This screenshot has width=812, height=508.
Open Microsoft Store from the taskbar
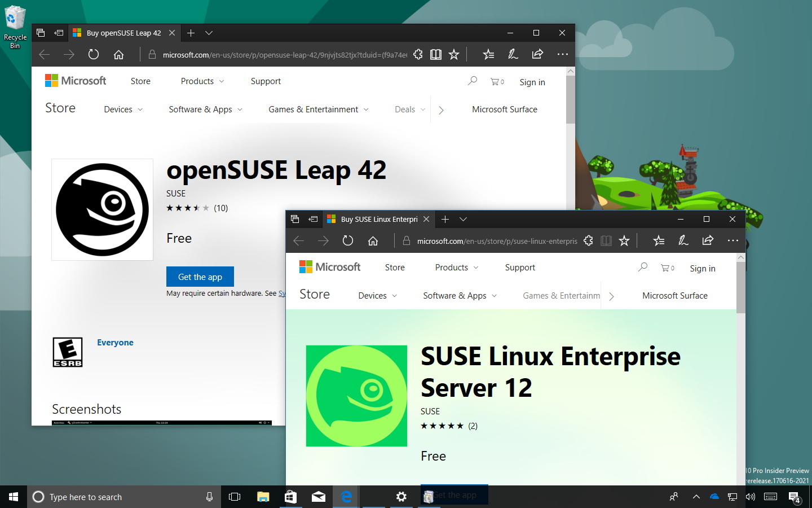290,497
